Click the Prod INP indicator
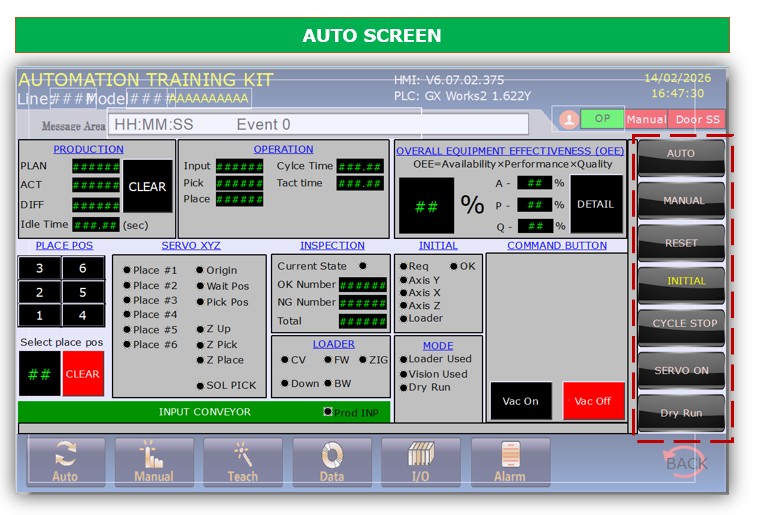 (x=328, y=411)
